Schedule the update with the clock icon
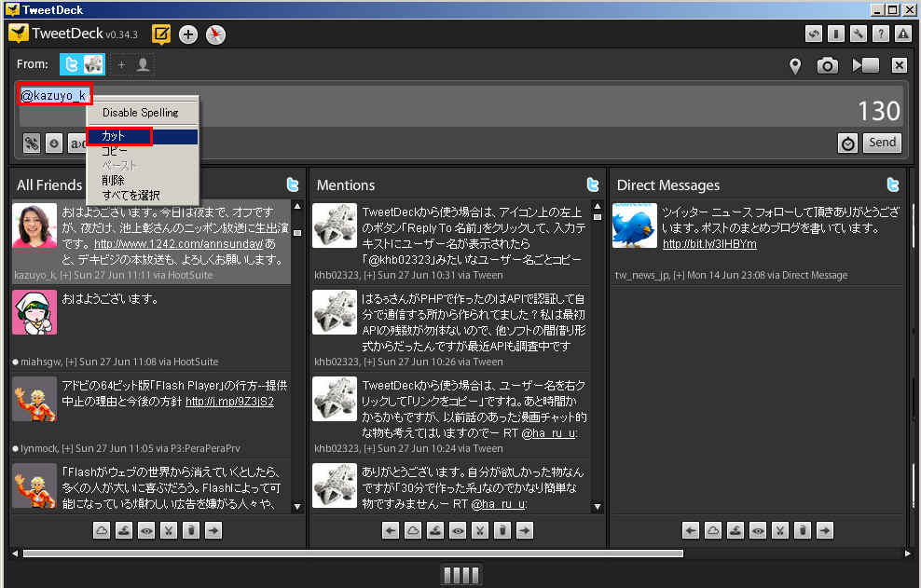921x588 pixels. click(847, 143)
